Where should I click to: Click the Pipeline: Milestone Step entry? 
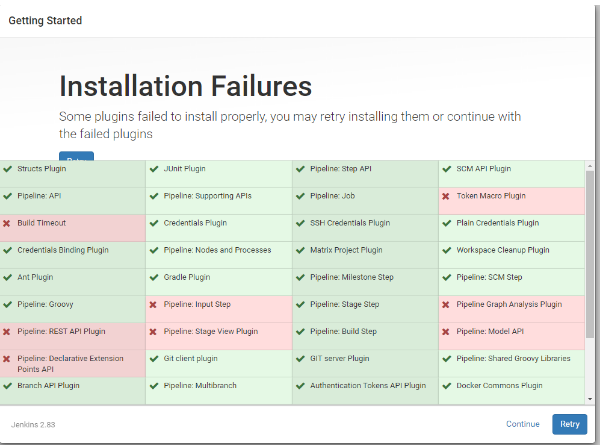tap(351, 277)
